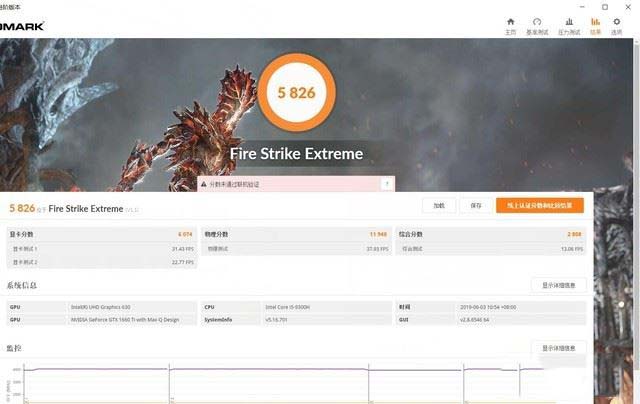Click the Save (保存) button
The image size is (640, 404).
[x=476, y=206]
